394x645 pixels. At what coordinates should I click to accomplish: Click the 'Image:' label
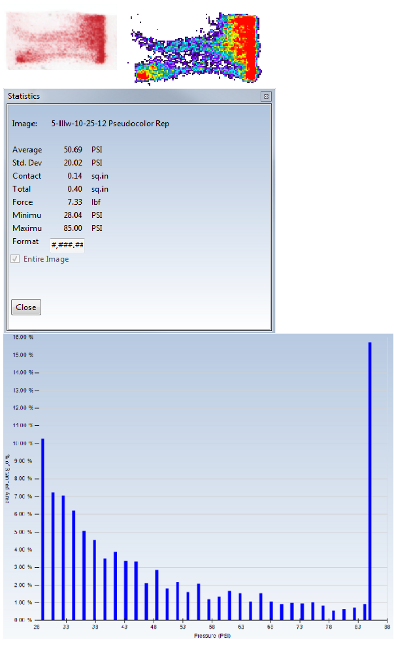click(x=25, y=123)
